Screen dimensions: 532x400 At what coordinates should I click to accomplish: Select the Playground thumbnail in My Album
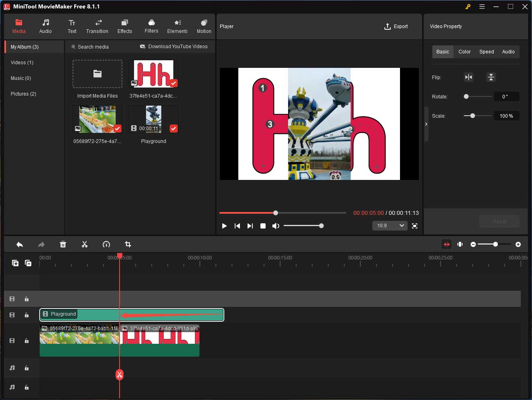(153, 118)
